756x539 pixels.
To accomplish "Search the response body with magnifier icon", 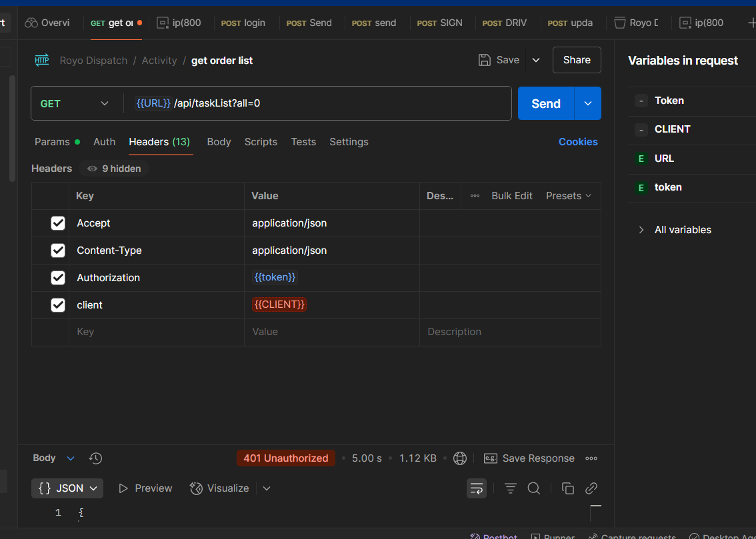I will click(x=533, y=488).
